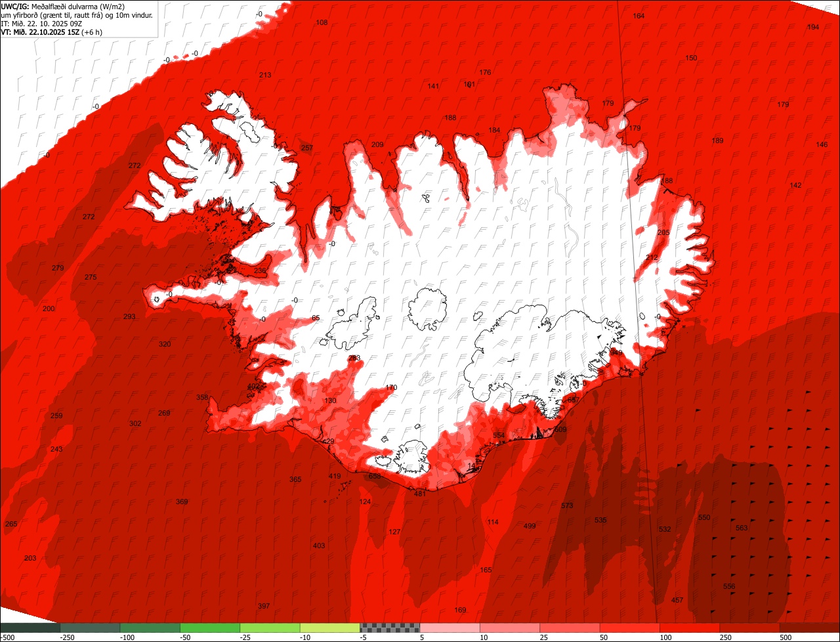Screen dimensions: 840x642
Task: Click the legend tick label '100'
Action: point(665,637)
